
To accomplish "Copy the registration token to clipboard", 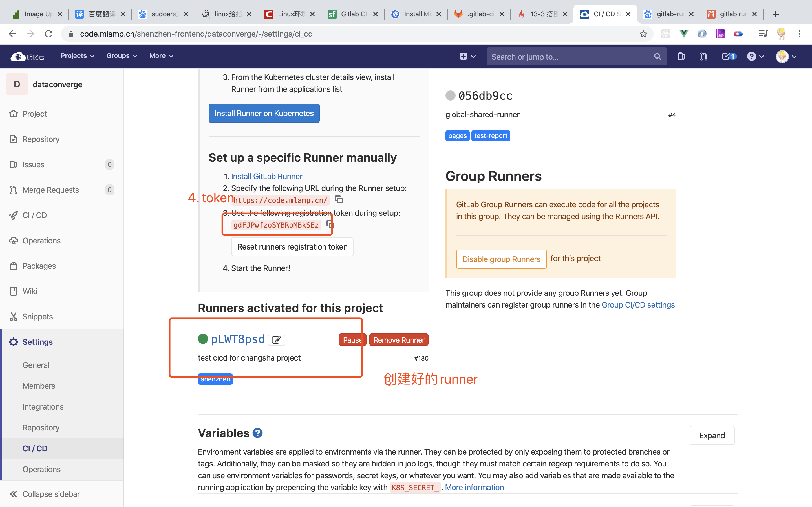I will (x=330, y=224).
